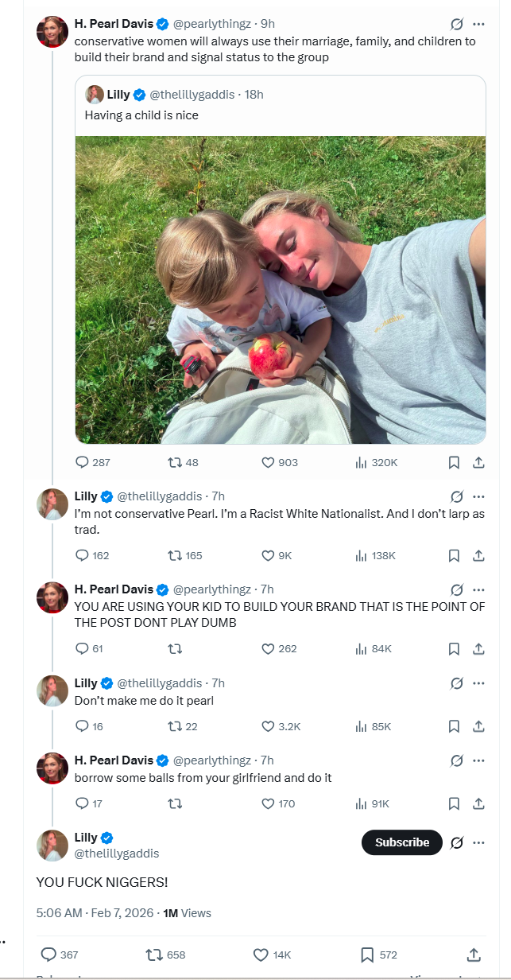The height and width of the screenshot is (980, 511).
Task: Open more options beside the Subscribe button
Action: tap(478, 842)
